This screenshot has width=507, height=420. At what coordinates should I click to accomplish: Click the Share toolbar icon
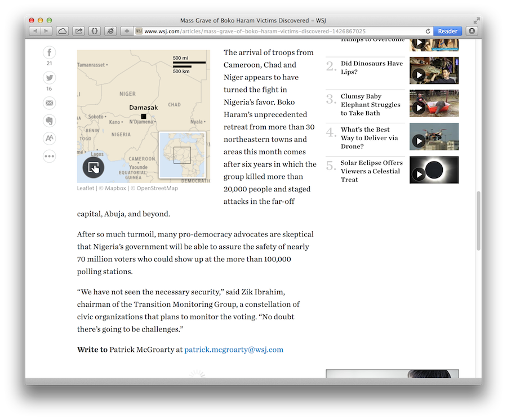[78, 31]
